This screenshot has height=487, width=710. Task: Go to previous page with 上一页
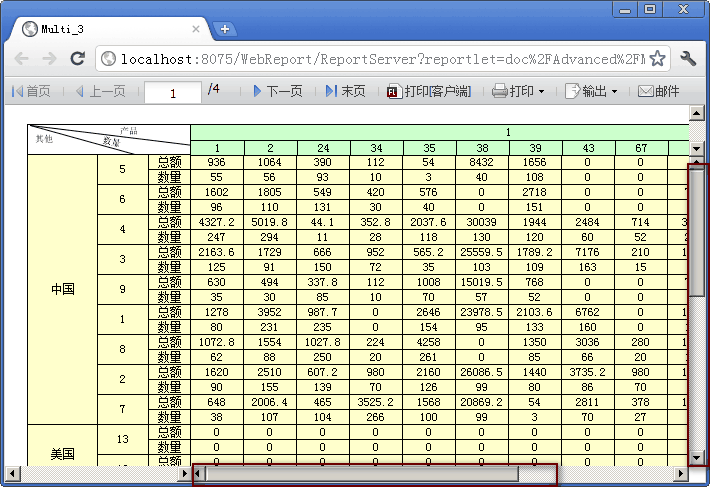[100, 91]
